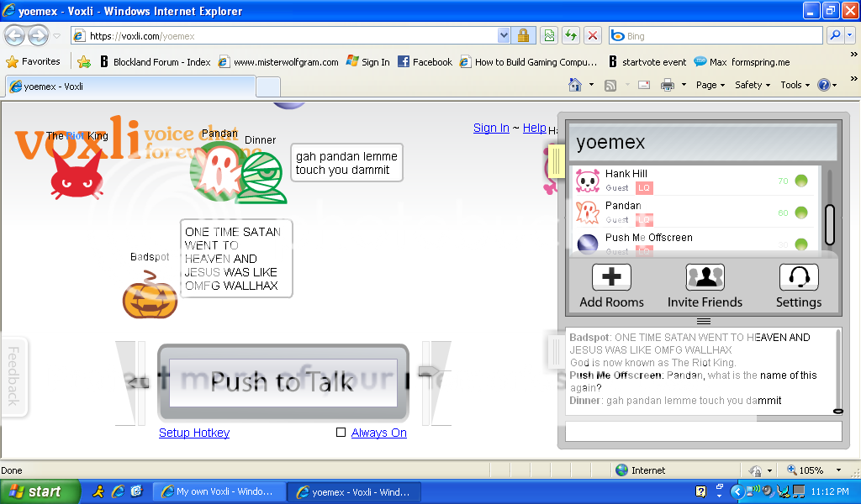Open the Page menu
The image size is (861, 504).
tap(710, 85)
